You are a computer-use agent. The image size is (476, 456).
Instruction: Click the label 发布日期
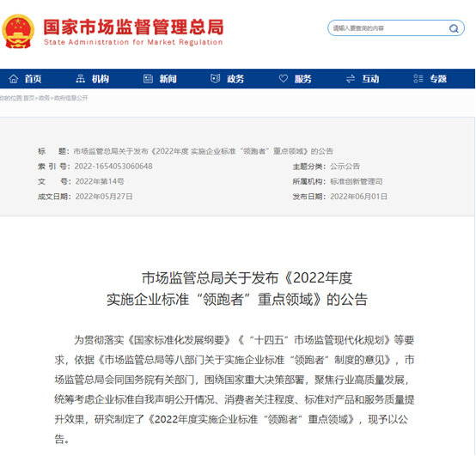coord(309,197)
